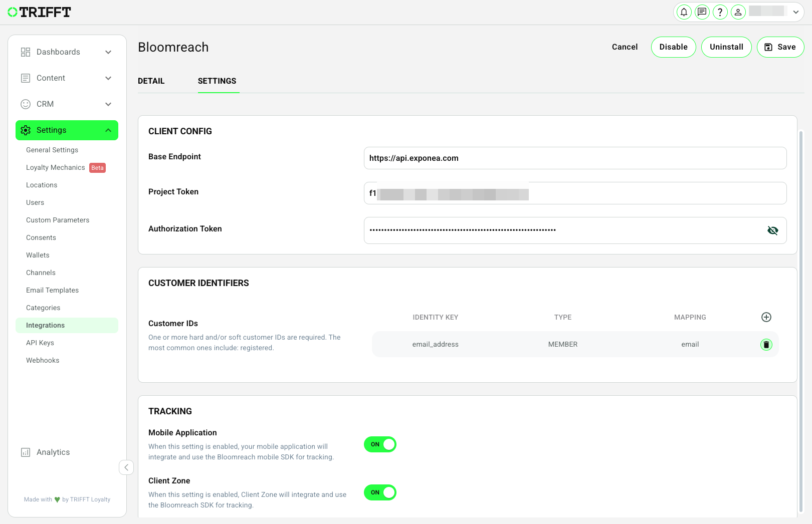The image size is (812, 524).
Task: Reveal the Authorization Token value
Action: click(773, 230)
